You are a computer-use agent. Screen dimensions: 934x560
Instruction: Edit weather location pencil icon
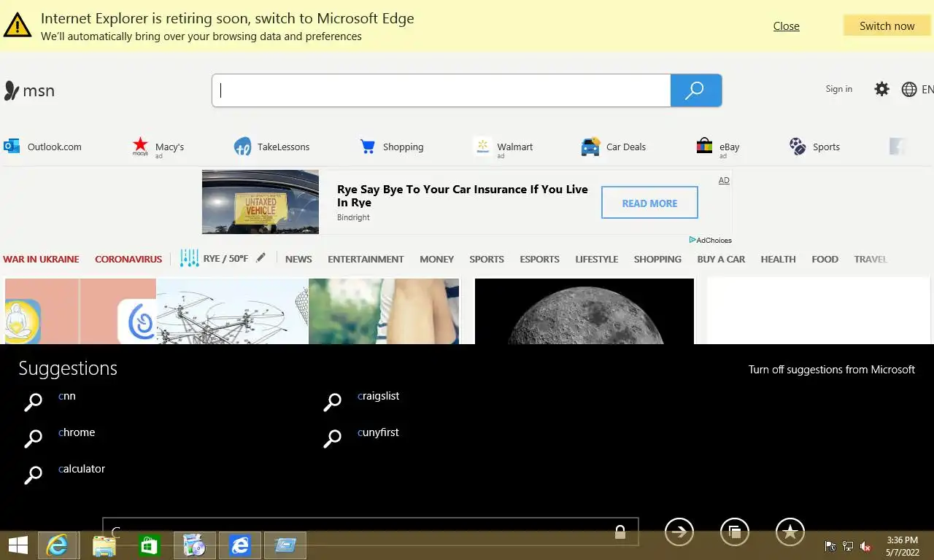(260, 258)
